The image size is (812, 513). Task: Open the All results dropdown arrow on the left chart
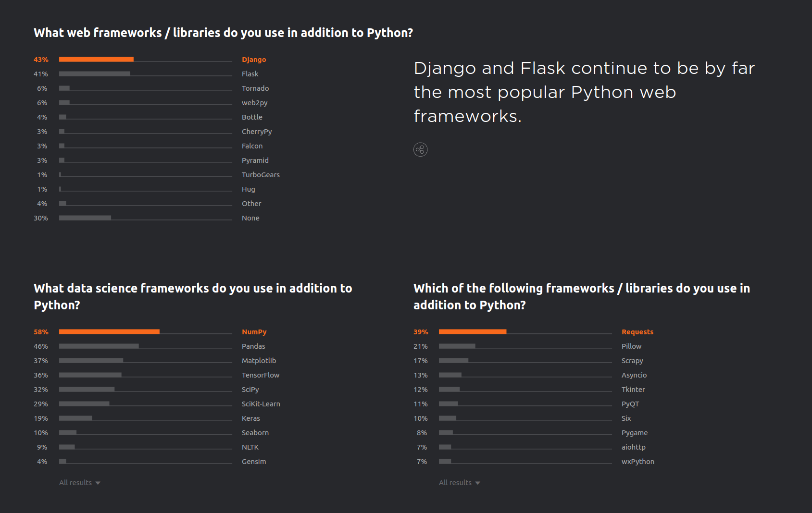click(x=98, y=483)
